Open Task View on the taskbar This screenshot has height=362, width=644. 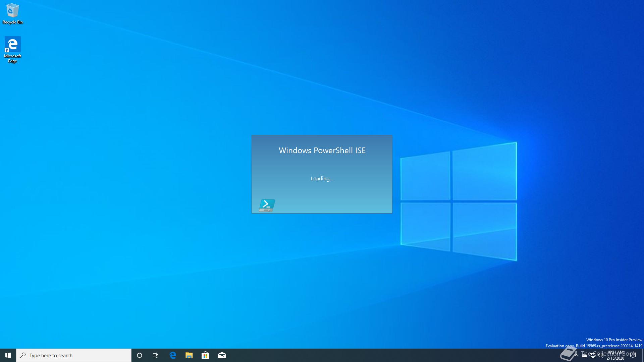click(156, 355)
